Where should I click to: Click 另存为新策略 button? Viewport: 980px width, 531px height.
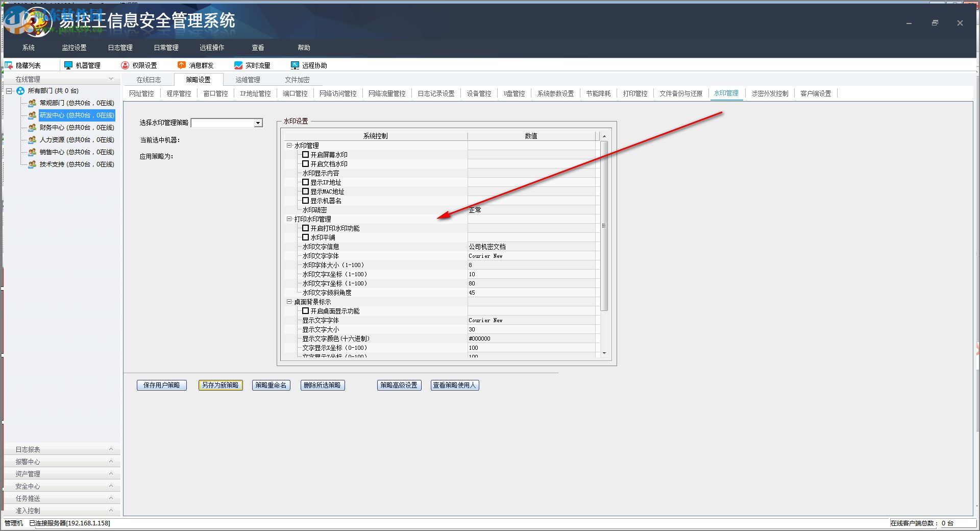(220, 385)
